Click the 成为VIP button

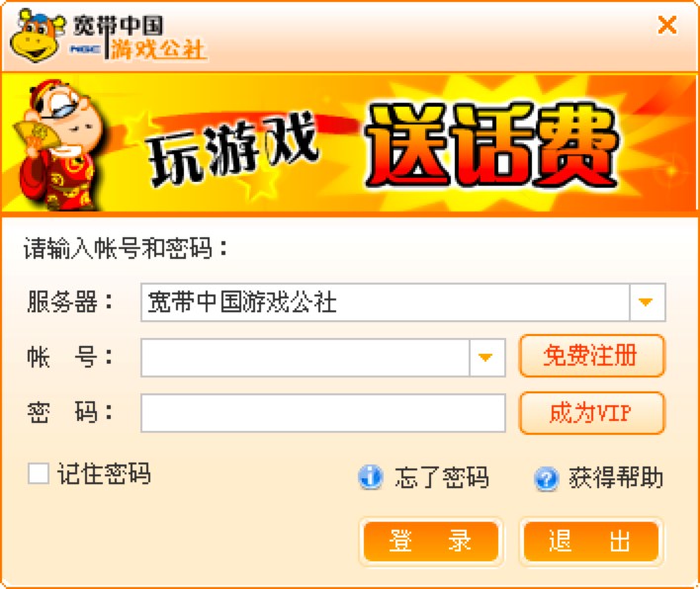[x=592, y=413]
